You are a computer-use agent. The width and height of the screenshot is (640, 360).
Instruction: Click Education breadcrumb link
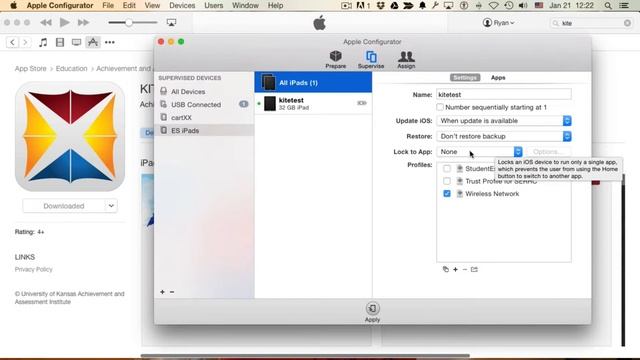(71, 69)
